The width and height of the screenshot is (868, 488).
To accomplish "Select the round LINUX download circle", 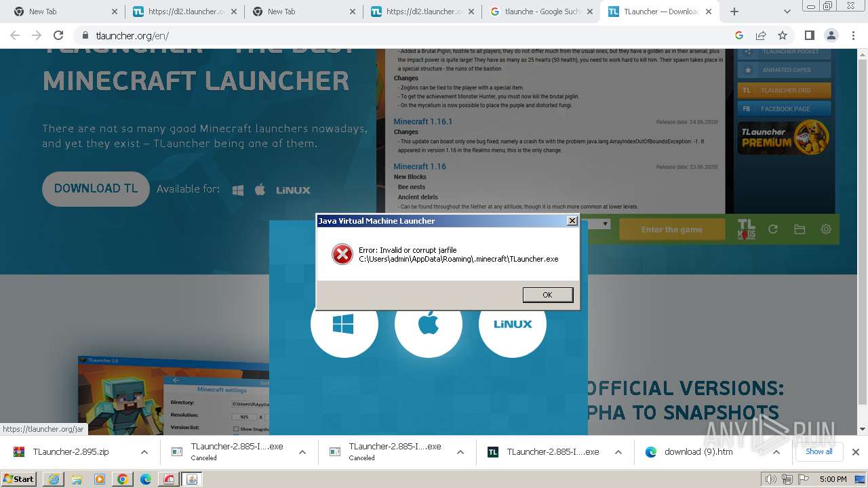I will coord(513,324).
